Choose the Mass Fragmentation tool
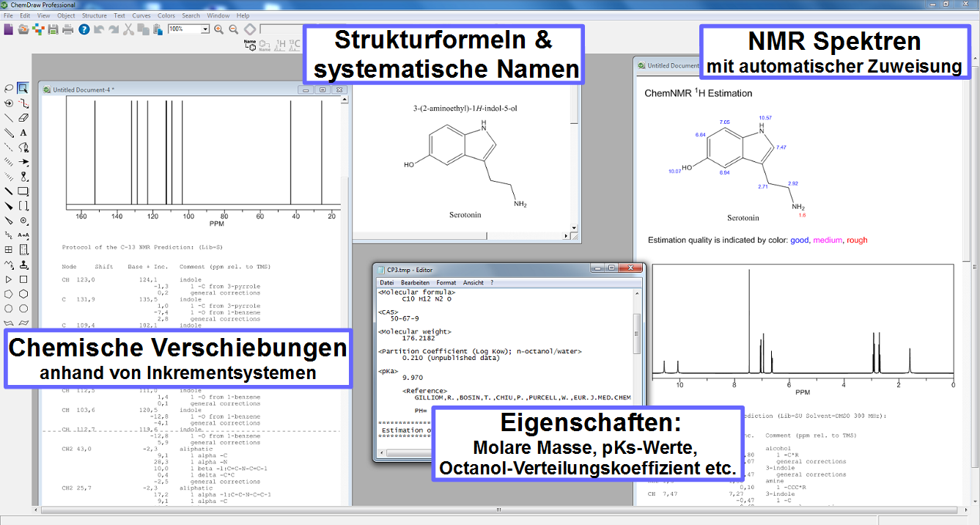 (23, 103)
